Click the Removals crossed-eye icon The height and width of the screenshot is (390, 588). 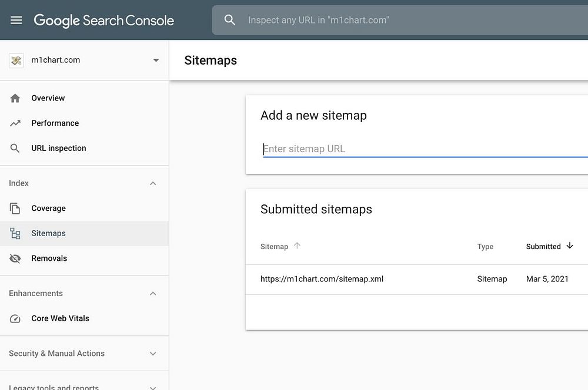pyautogui.click(x=15, y=258)
